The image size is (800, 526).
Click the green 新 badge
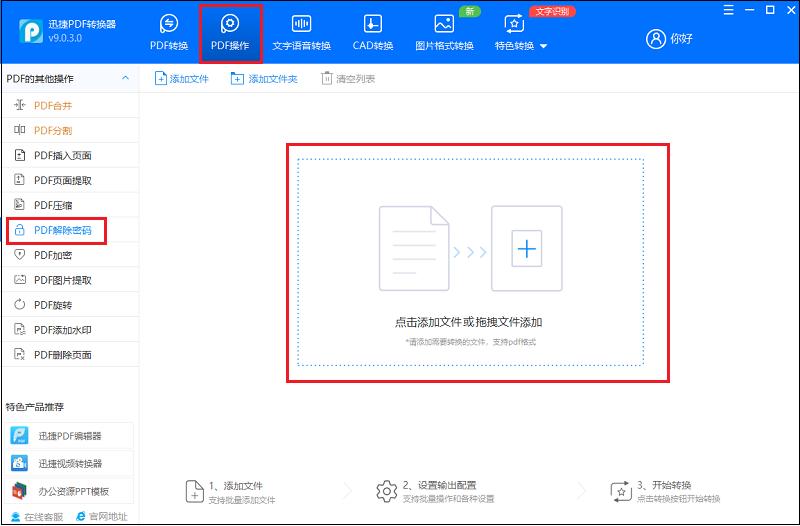point(469,11)
